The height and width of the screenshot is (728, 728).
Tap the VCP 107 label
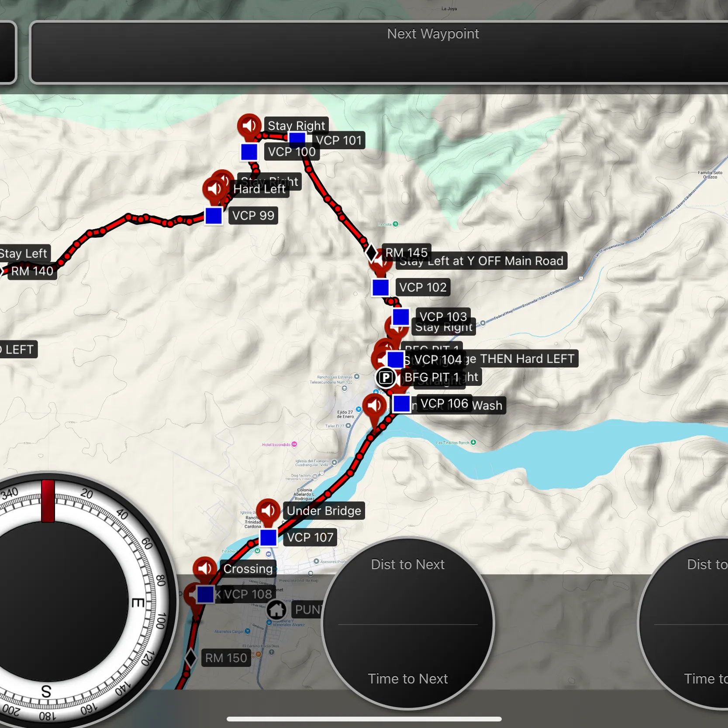click(x=310, y=537)
